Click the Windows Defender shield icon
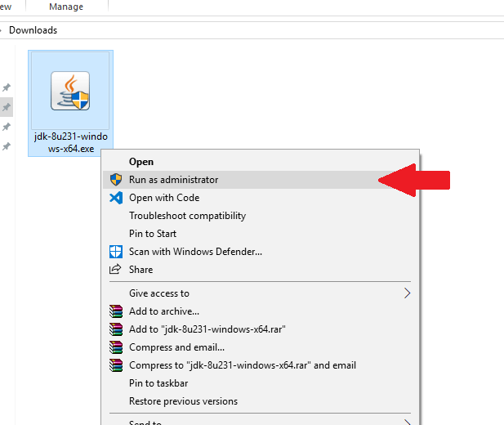Viewport: 504px width, 425px height. 116,252
